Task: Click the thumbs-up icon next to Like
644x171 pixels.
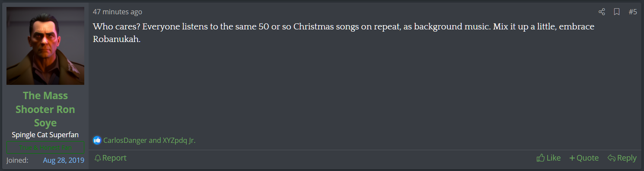Action: click(540, 158)
